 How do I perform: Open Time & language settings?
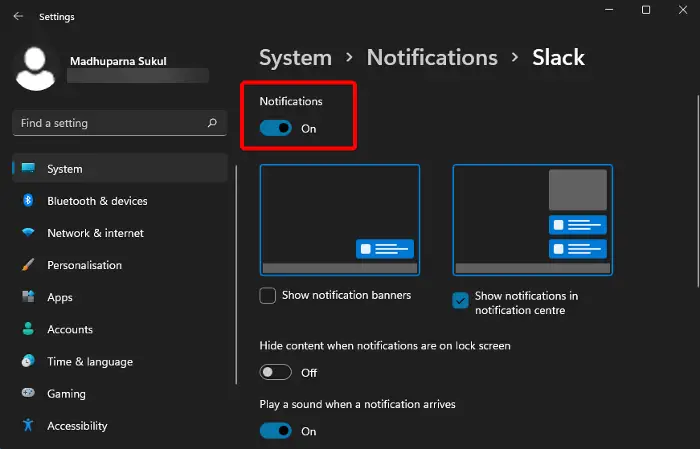pyautogui.click(x=90, y=362)
